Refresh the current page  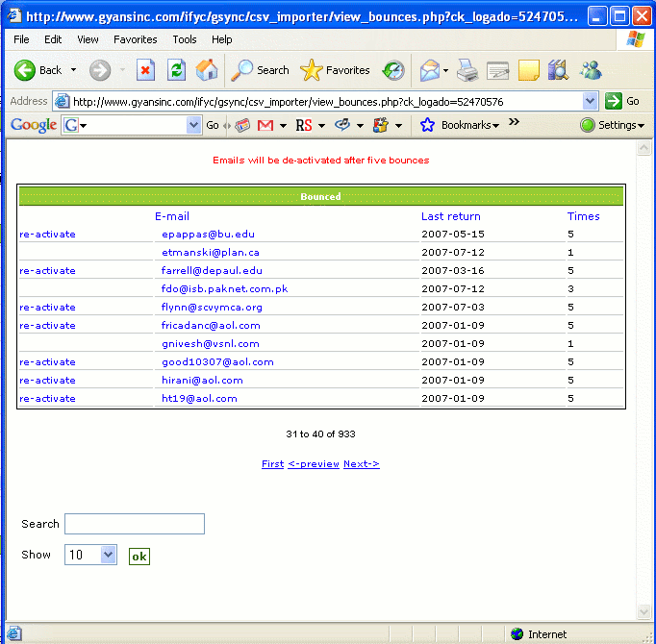(176, 70)
